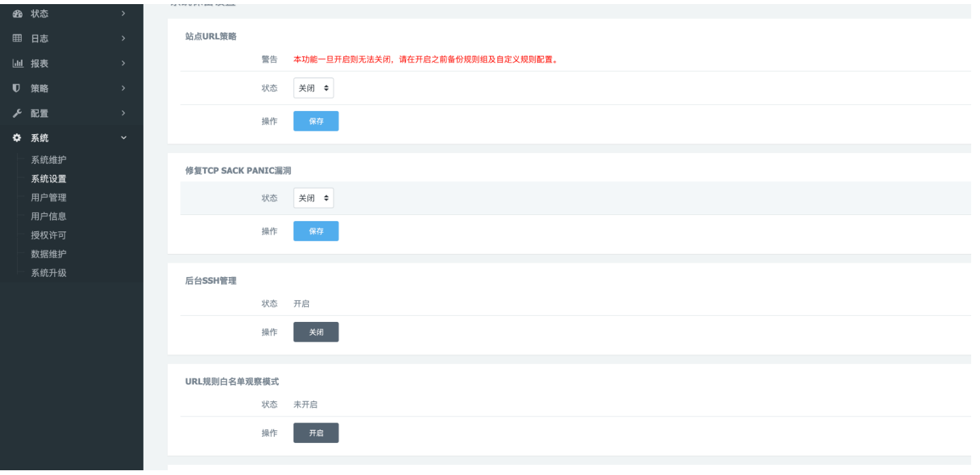The height and width of the screenshot is (475, 980).
Task: Select 授权许可 in the sidebar
Action: pyautogui.click(x=49, y=235)
